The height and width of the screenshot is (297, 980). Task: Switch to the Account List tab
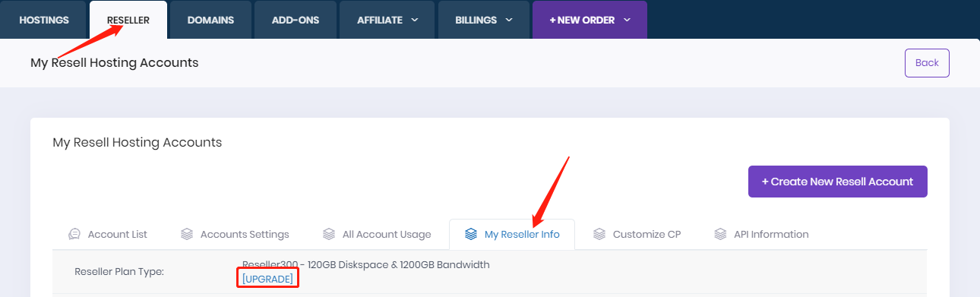coord(107,234)
